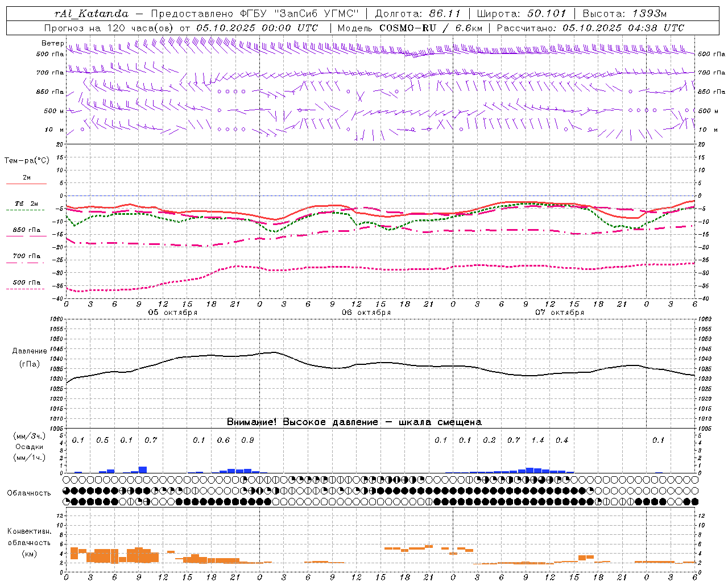Select the precipitation amount 0.5
Viewport: 728px width, 582px height.
point(102,440)
